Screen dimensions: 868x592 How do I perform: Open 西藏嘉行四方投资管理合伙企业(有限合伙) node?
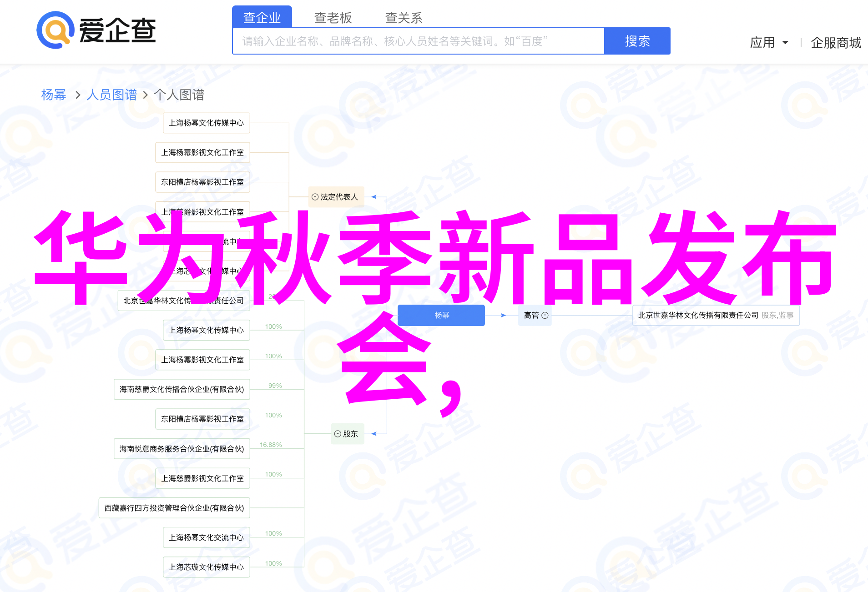[x=174, y=508]
